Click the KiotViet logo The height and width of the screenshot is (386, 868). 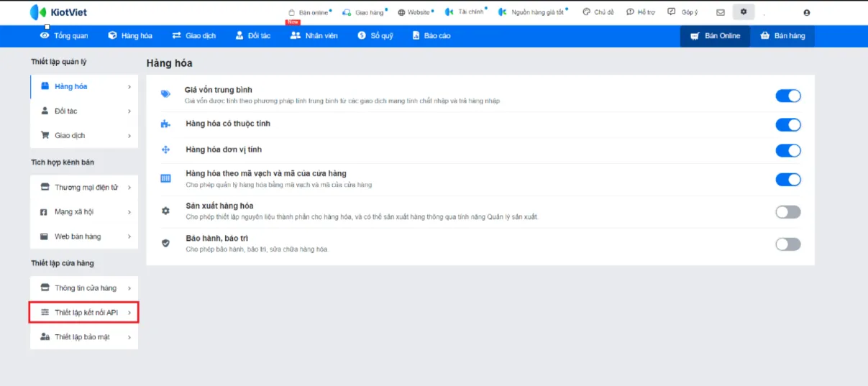[59, 12]
